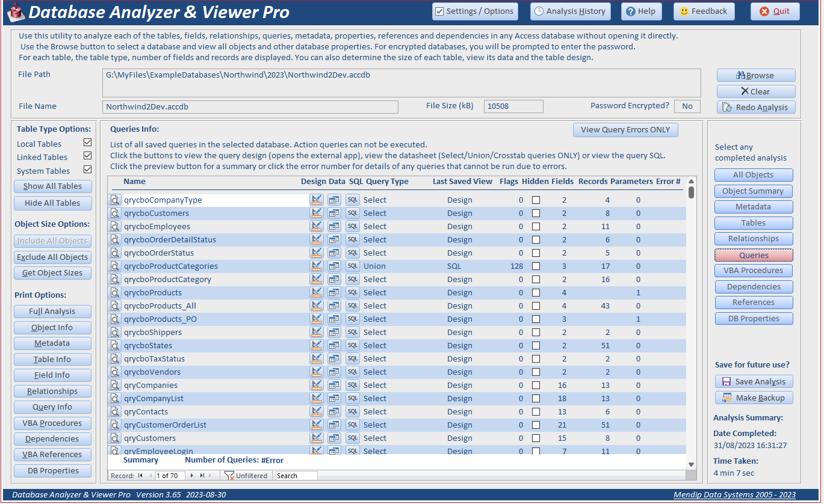Open design of qryCompanies query
Image resolution: width=824 pixels, height=504 pixels.
[x=317, y=386]
